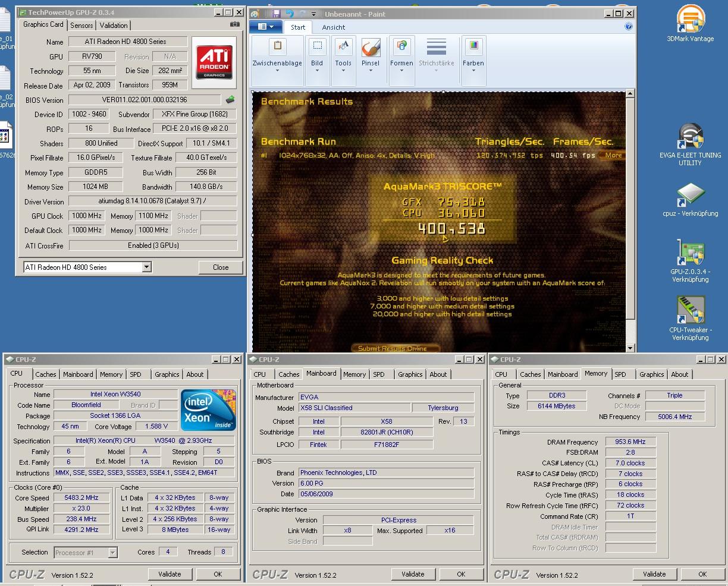This screenshot has height=586, width=728.
Task: Select the CPU-Tweaker - Verknüpfung desktop shortcut
Action: pyautogui.click(x=690, y=319)
